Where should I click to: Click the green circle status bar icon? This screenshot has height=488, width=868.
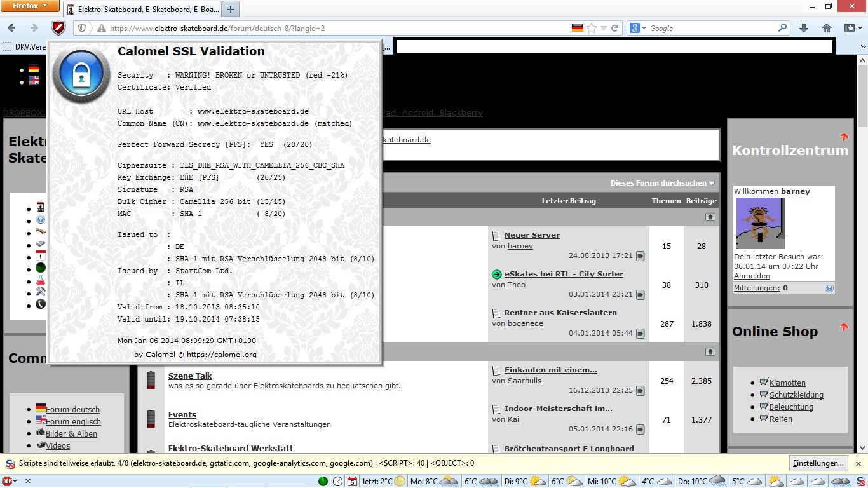323,481
